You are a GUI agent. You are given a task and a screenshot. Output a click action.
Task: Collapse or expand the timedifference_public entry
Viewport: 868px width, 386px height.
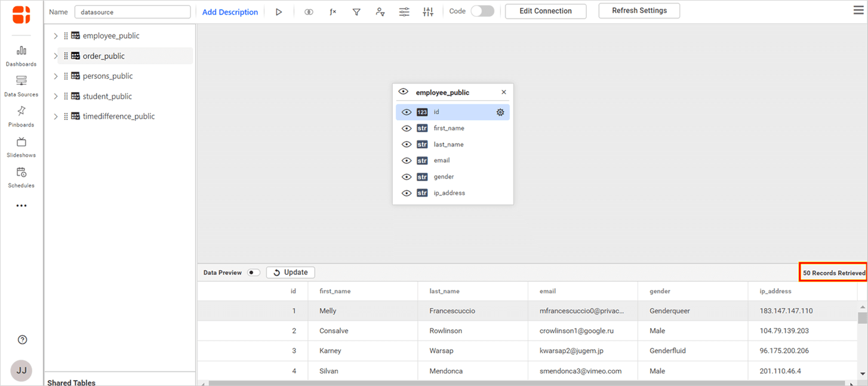pyautogui.click(x=56, y=116)
